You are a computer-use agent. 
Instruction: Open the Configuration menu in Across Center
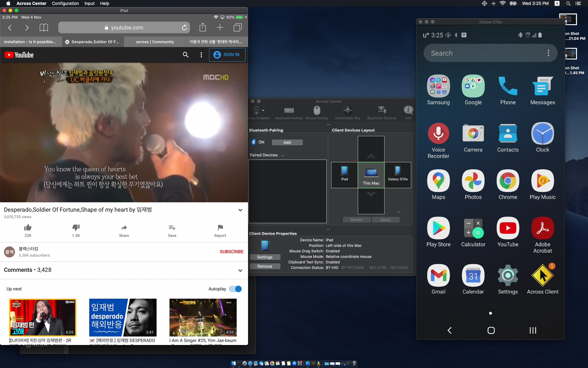click(65, 3)
